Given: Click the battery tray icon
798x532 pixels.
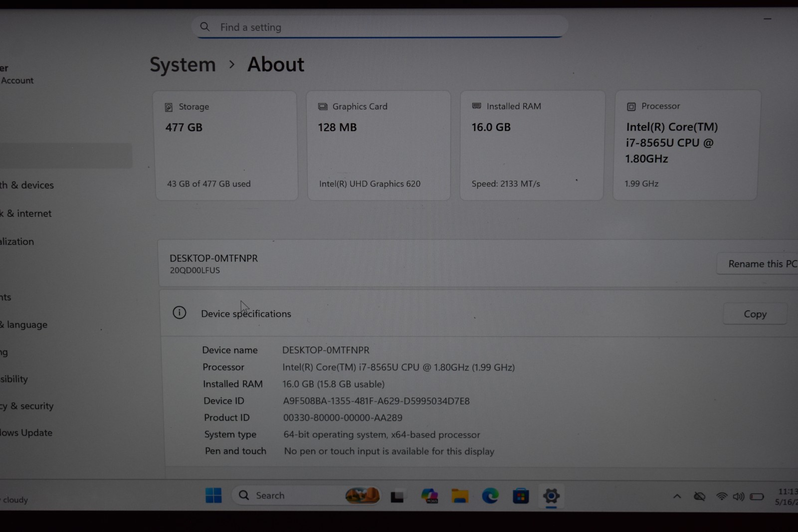Looking at the screenshot, I should [x=757, y=496].
